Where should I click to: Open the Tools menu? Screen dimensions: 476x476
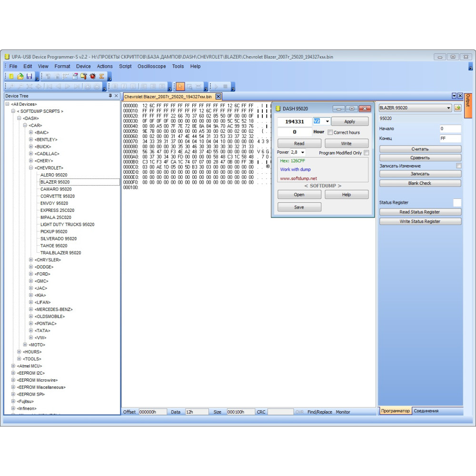(178, 66)
